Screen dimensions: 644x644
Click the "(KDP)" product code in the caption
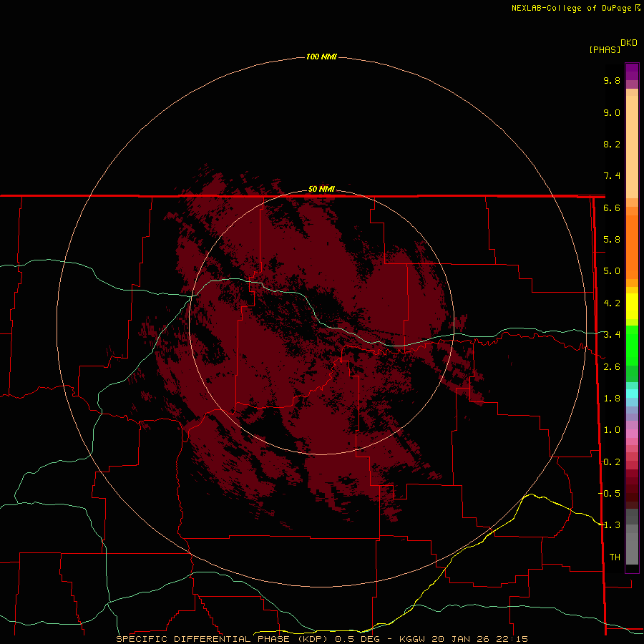[x=313, y=639]
